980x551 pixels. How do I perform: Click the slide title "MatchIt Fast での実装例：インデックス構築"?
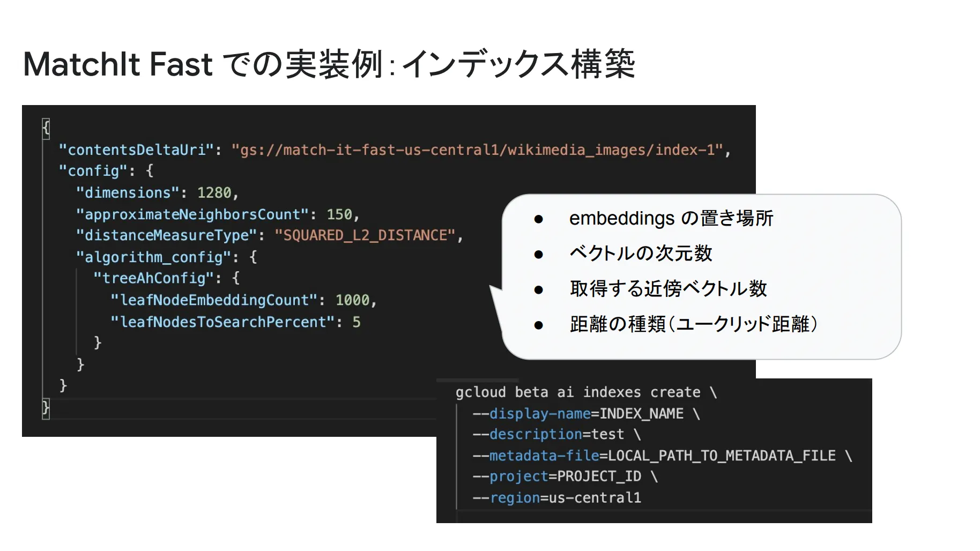329,64
